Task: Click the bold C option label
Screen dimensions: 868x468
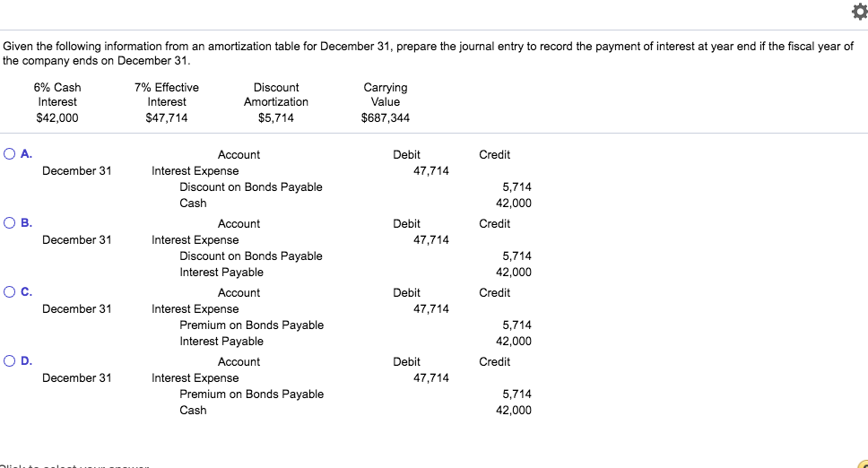Action: click(26, 291)
